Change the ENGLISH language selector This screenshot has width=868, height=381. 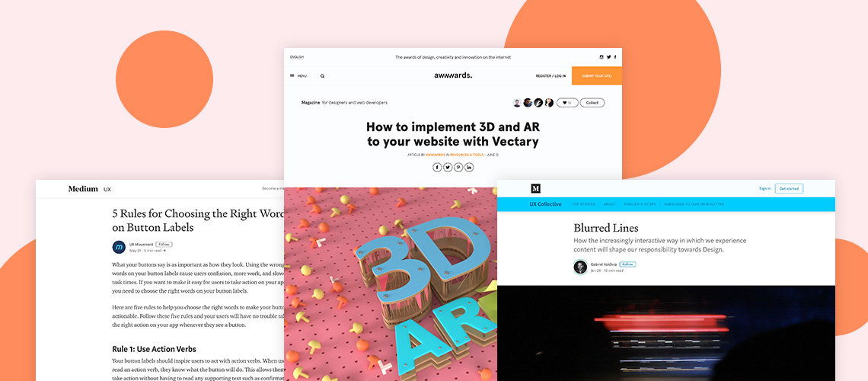pyautogui.click(x=297, y=57)
